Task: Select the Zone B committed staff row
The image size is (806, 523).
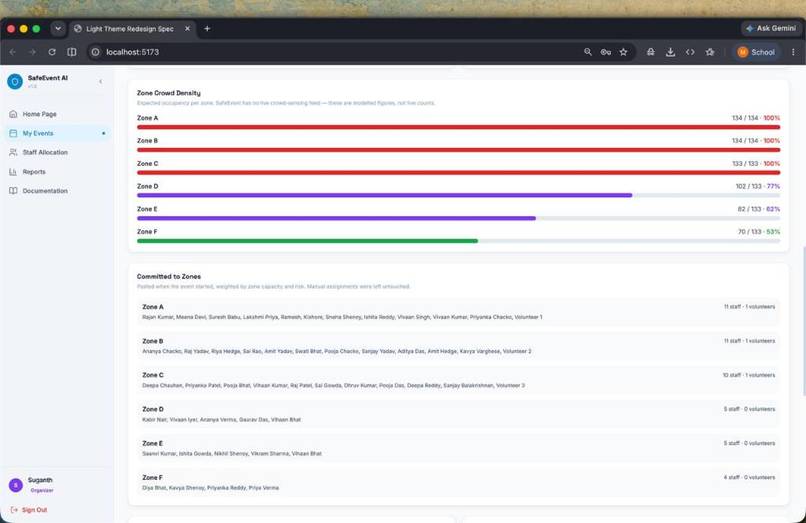Action: pyautogui.click(x=459, y=346)
